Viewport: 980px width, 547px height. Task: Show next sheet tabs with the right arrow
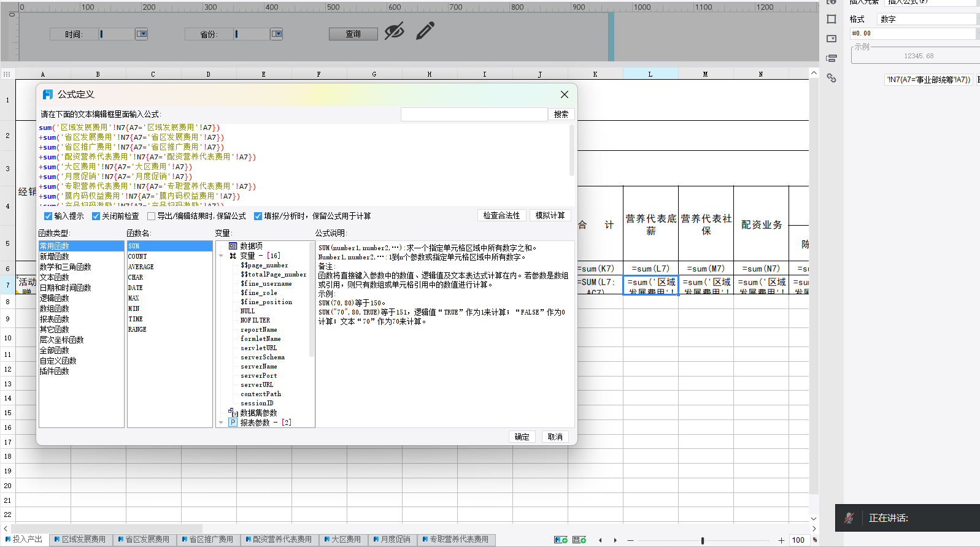(615, 540)
